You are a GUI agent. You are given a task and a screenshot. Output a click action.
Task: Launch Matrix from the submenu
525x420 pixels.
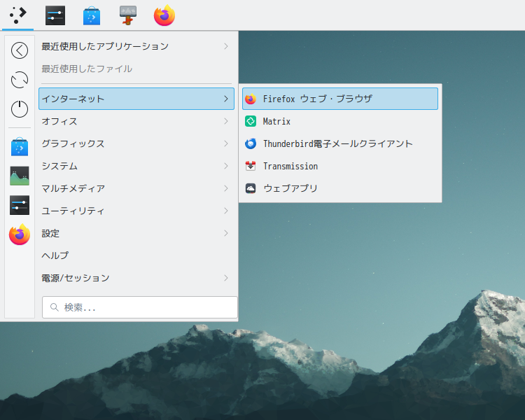pos(339,121)
